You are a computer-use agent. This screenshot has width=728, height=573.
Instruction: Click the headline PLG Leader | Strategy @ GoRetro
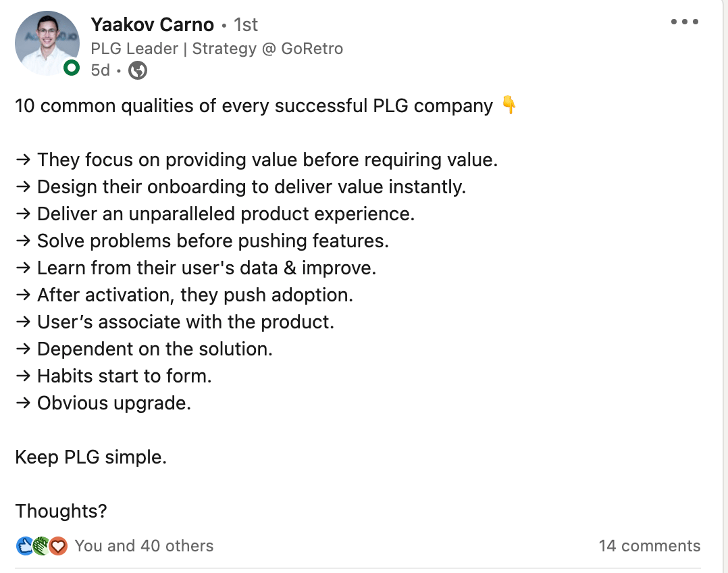click(217, 49)
